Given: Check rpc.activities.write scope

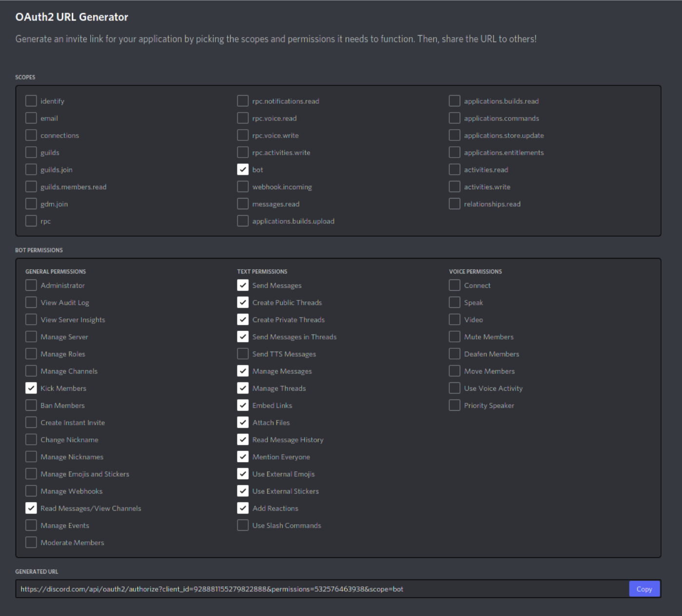Looking at the screenshot, I should [243, 152].
